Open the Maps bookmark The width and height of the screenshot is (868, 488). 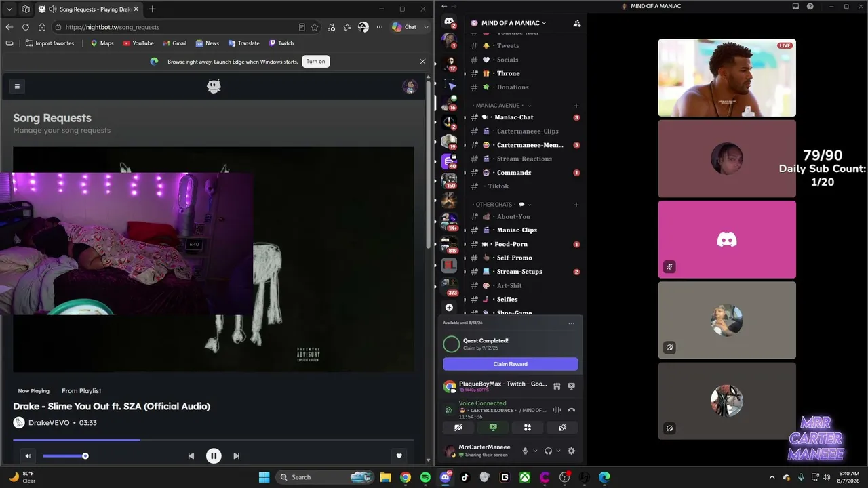(x=102, y=43)
